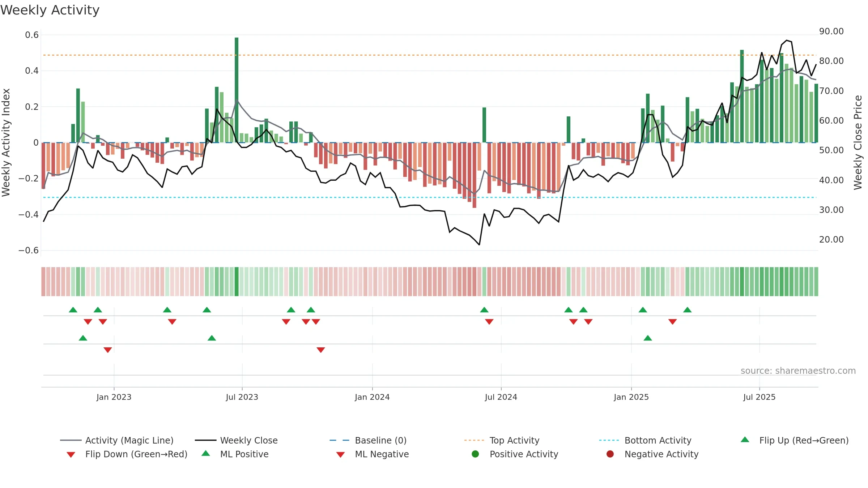Click the 0.4 tick on activity axis

32,71
